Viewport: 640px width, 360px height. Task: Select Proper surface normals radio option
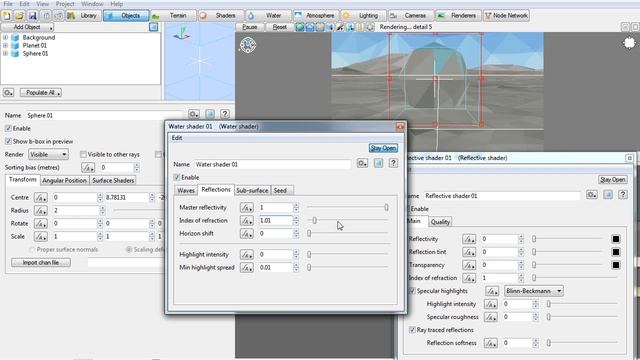coord(32,249)
